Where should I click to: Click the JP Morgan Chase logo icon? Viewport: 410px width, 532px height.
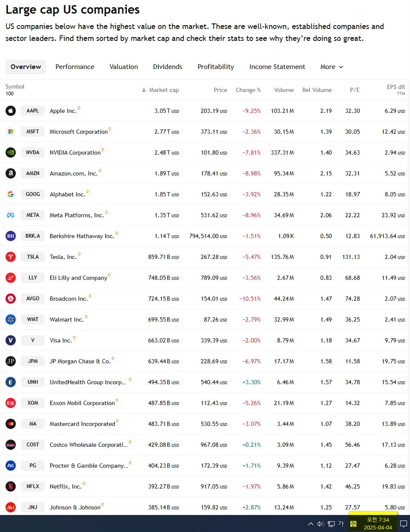pyautogui.click(x=11, y=361)
